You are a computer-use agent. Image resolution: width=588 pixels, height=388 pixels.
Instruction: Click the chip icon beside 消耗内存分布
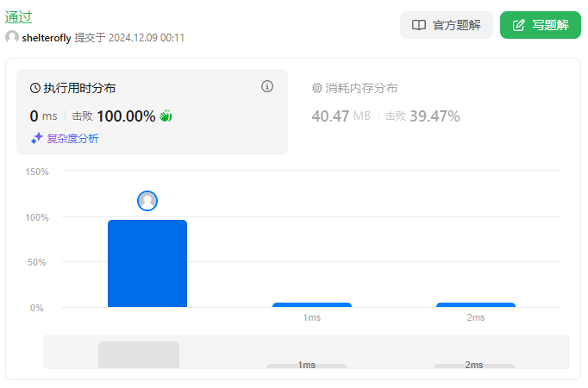(317, 88)
